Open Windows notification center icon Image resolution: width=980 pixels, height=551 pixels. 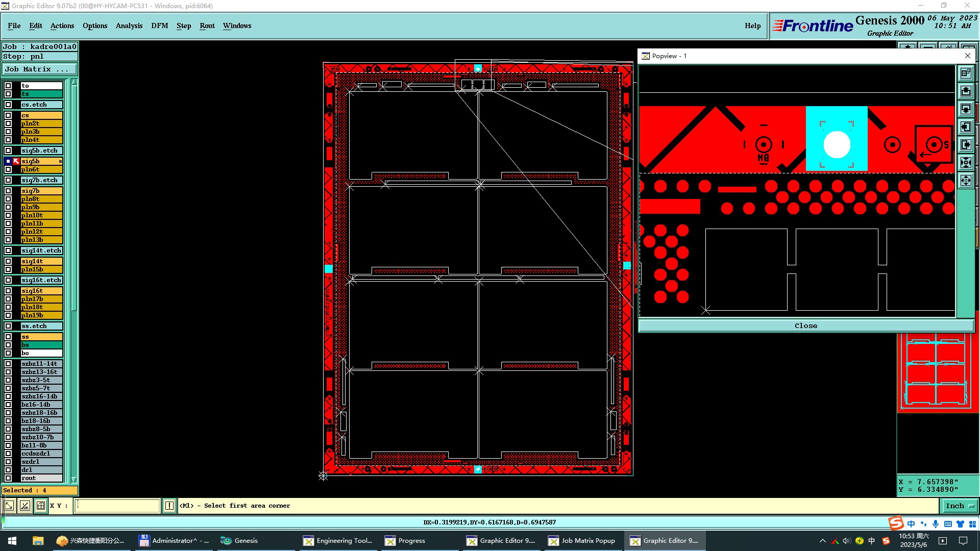click(x=963, y=541)
